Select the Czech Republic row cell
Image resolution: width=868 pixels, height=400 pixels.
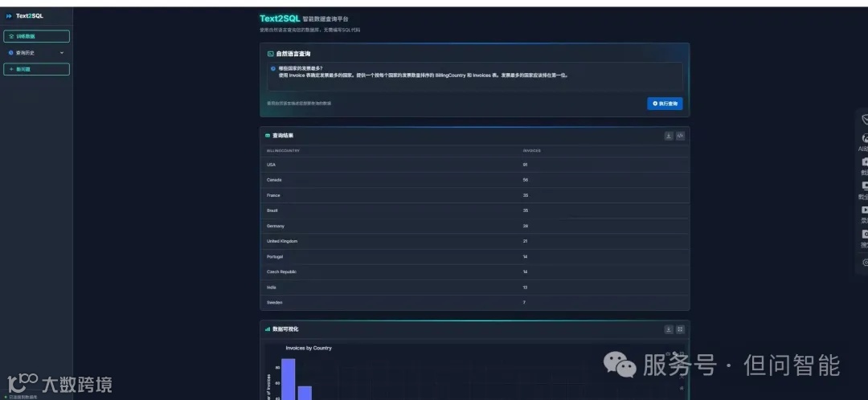coord(281,271)
